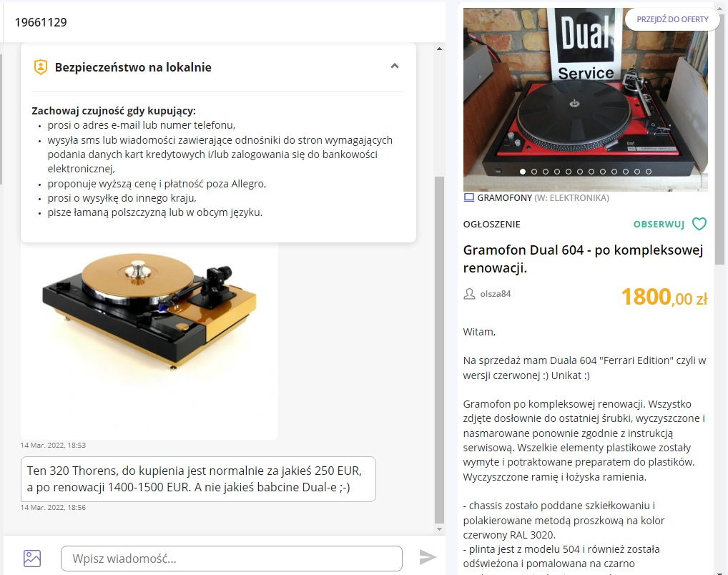Click the laptop category icon near Gramofony
The image size is (728, 575).
[469, 197]
